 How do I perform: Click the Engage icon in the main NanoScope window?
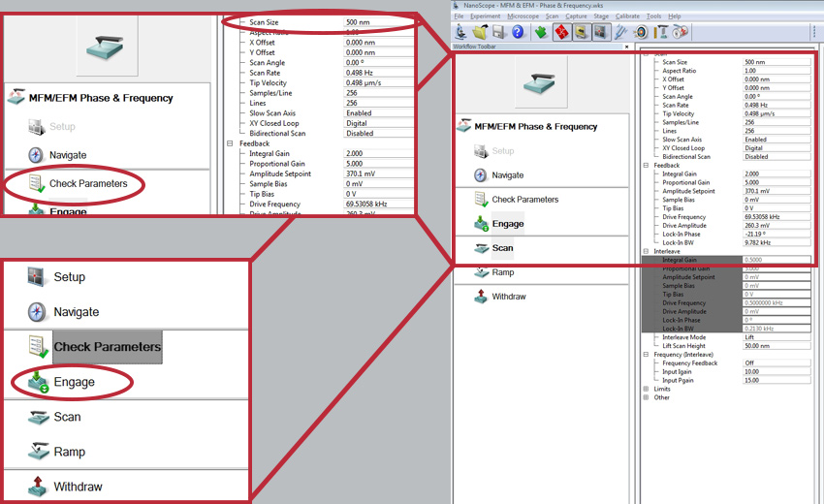(x=482, y=224)
